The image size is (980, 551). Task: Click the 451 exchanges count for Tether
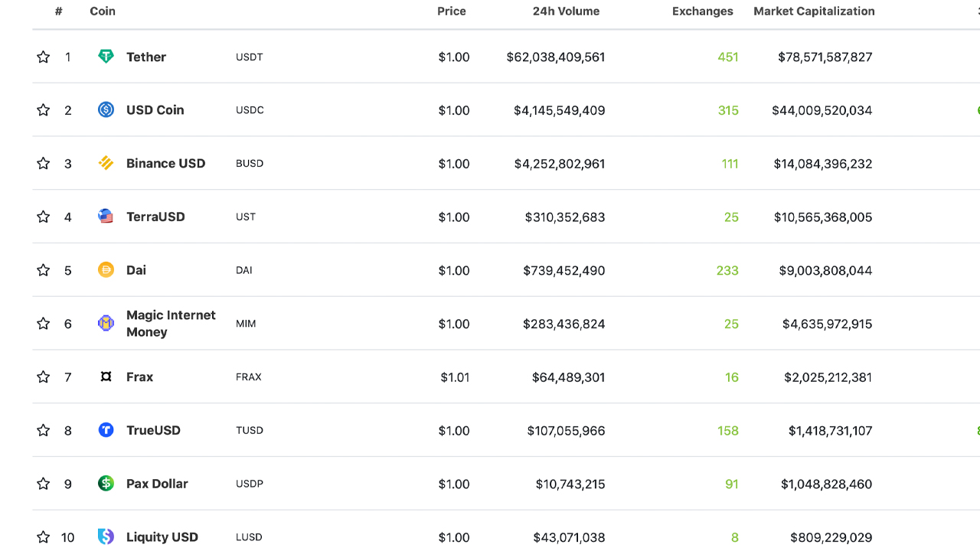[727, 57]
